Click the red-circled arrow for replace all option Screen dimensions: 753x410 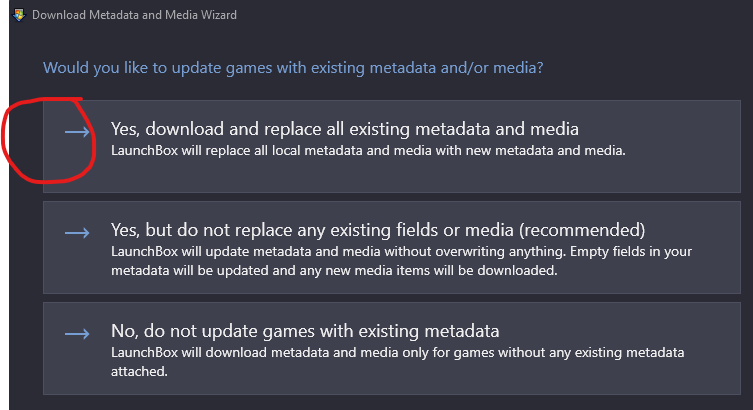pyautogui.click(x=77, y=132)
